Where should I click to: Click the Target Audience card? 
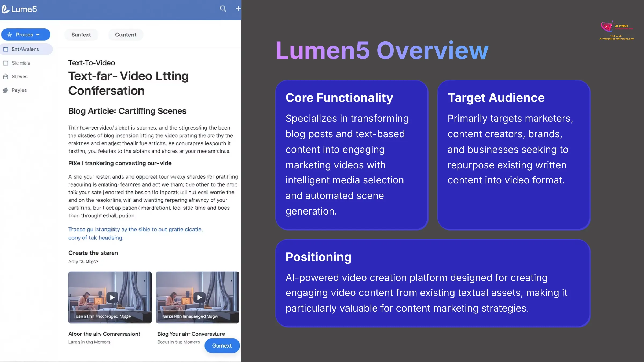pyautogui.click(x=514, y=155)
